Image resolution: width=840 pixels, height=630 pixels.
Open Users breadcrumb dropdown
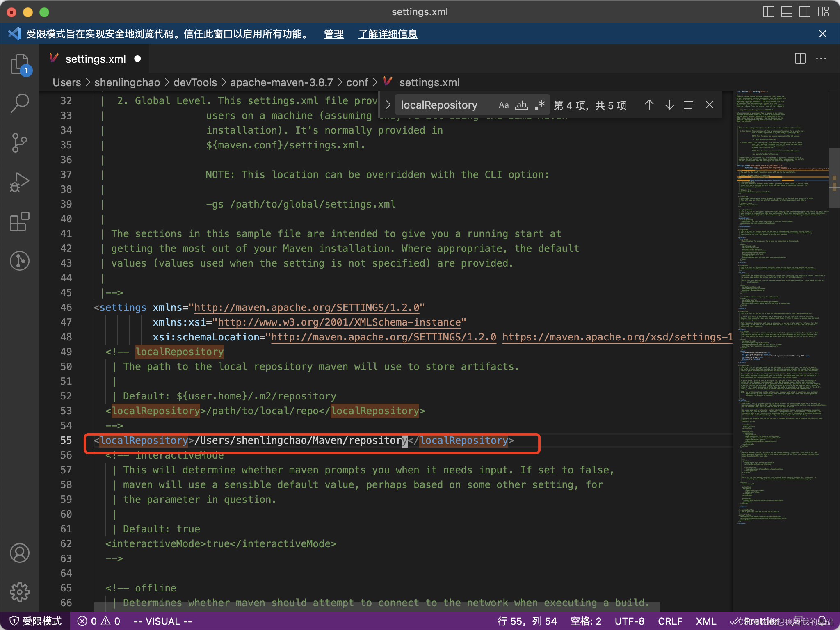point(67,82)
